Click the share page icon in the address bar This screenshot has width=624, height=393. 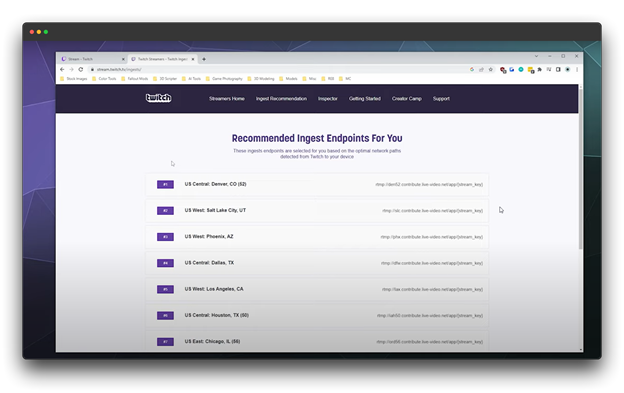click(481, 69)
